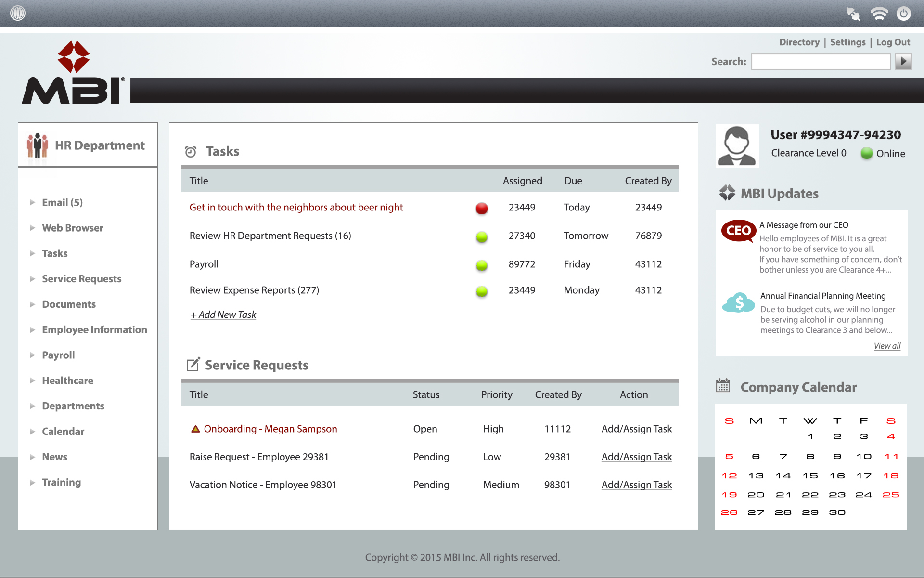Click into the Search input field
The height and width of the screenshot is (578, 924).
[821, 62]
